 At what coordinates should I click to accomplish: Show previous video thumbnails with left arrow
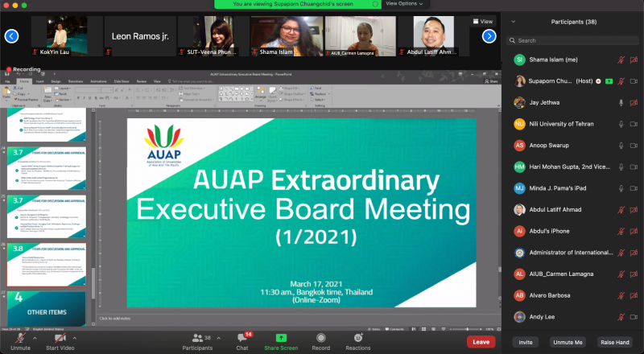click(x=11, y=36)
